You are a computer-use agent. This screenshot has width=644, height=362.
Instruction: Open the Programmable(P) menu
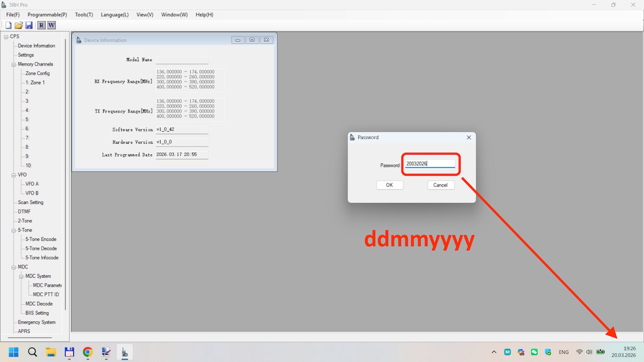click(x=47, y=15)
